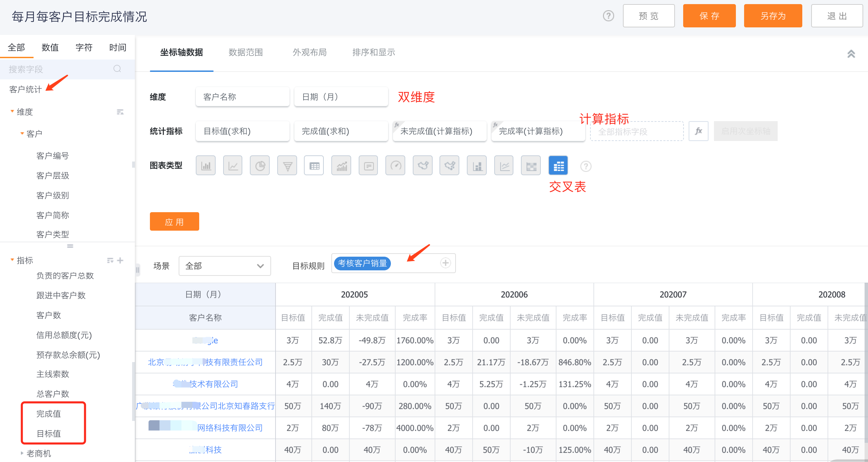Viewport: 868px width, 462px height.
Task: Choose the China map chart icon
Action: [422, 166]
